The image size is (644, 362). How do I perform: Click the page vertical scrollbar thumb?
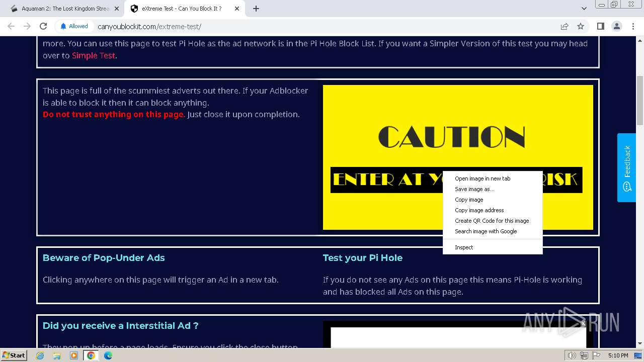(640, 101)
